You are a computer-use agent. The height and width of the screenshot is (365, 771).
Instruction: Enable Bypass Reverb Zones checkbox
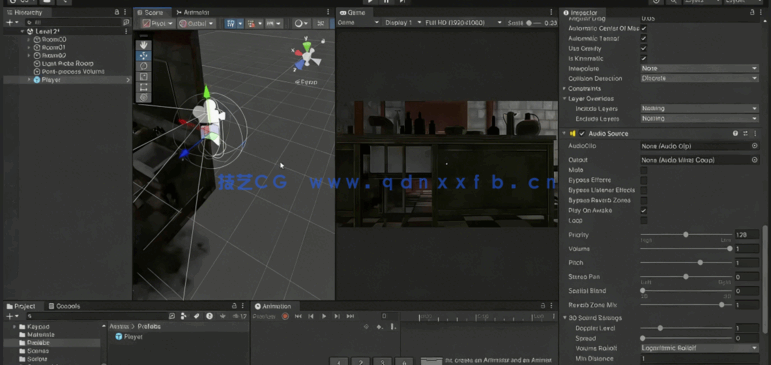[x=644, y=200]
